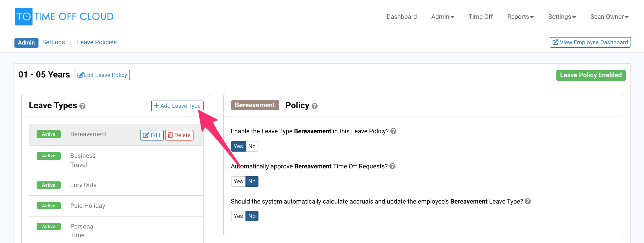The height and width of the screenshot is (243, 644).
Task: Click the Leave Policies breadcrumb link
Action: point(97,42)
